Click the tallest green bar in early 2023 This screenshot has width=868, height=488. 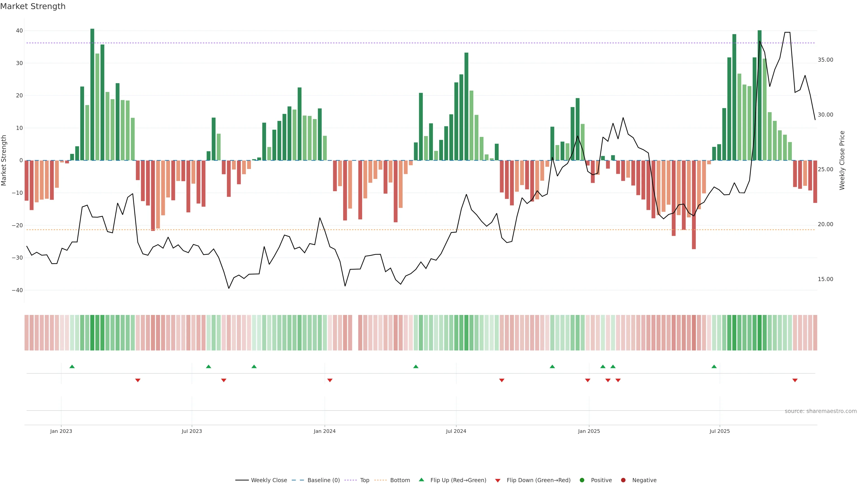[x=92, y=94]
